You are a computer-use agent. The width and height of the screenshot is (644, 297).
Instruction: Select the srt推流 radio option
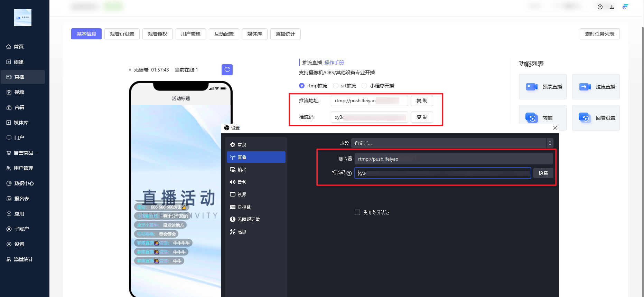pos(336,86)
